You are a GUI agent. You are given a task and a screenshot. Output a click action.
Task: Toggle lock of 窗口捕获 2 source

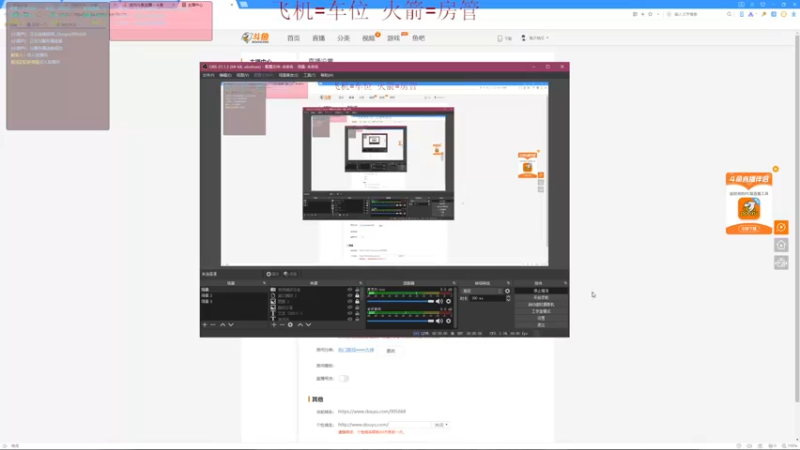coord(357,295)
